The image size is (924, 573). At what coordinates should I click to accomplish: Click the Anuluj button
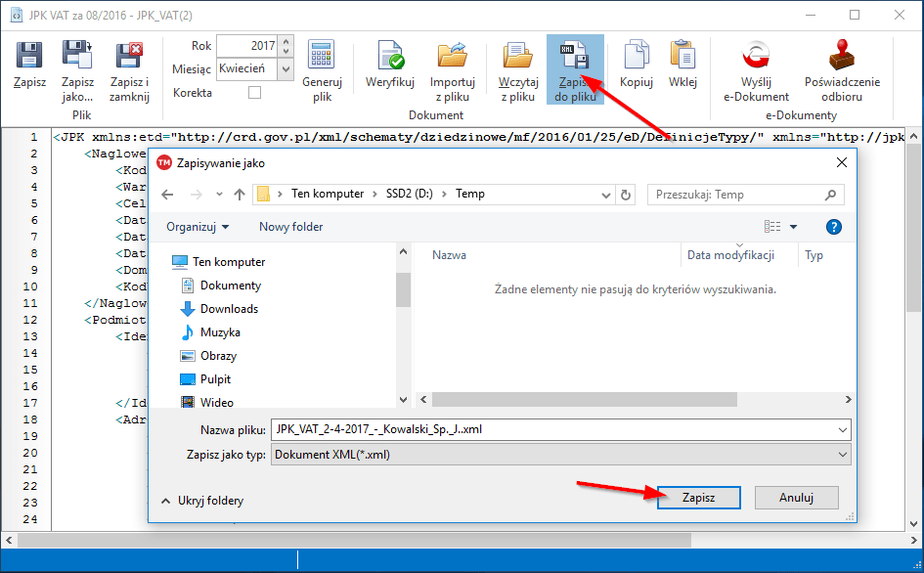point(796,498)
